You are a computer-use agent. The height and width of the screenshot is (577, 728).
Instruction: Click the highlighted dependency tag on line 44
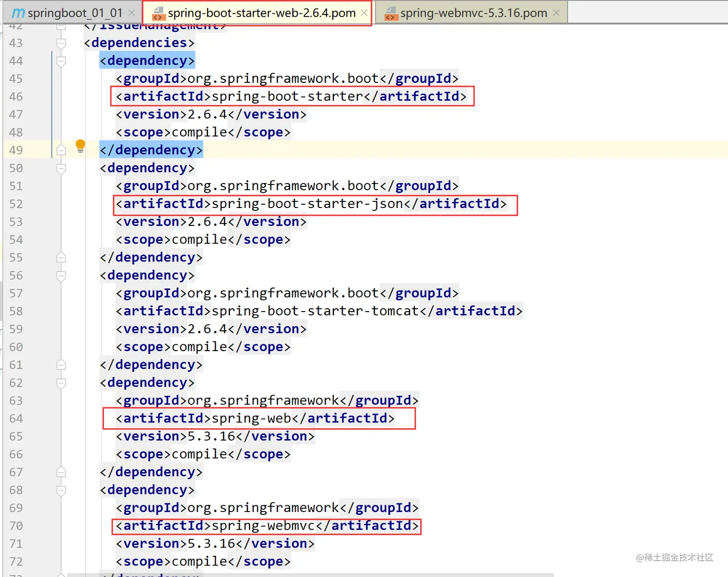[147, 61]
